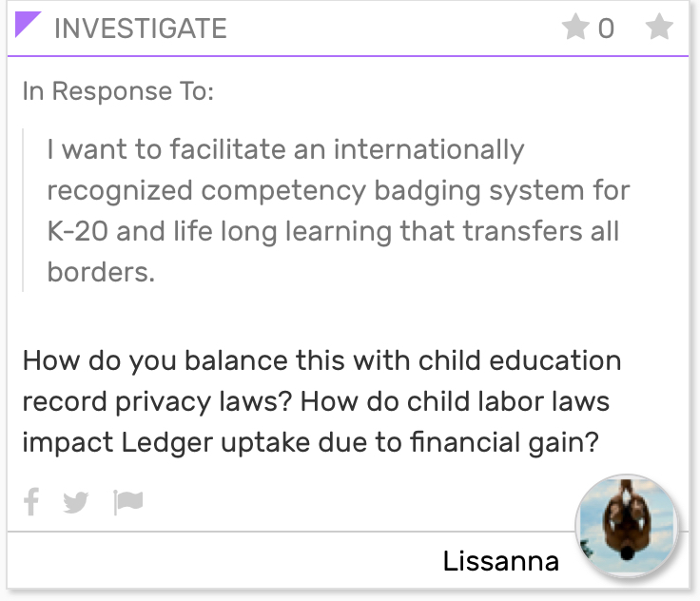Click the purple divider under the header
The height and width of the screenshot is (601, 700).
348,56
